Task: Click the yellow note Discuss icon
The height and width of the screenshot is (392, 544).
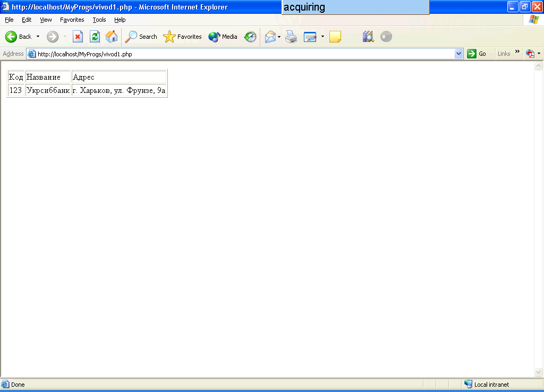Action: click(x=335, y=37)
